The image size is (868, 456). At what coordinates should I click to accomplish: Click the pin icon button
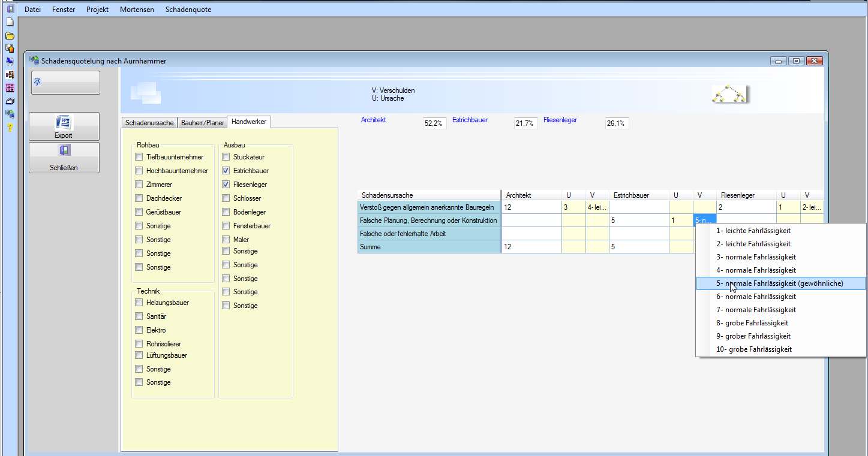point(65,83)
